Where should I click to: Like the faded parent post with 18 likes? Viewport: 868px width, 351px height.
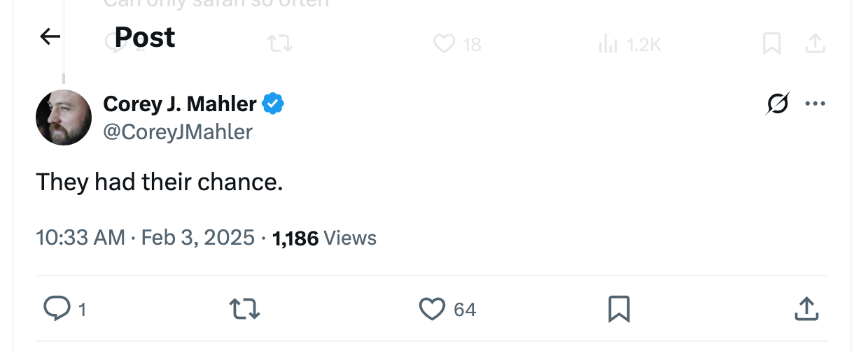tap(444, 44)
